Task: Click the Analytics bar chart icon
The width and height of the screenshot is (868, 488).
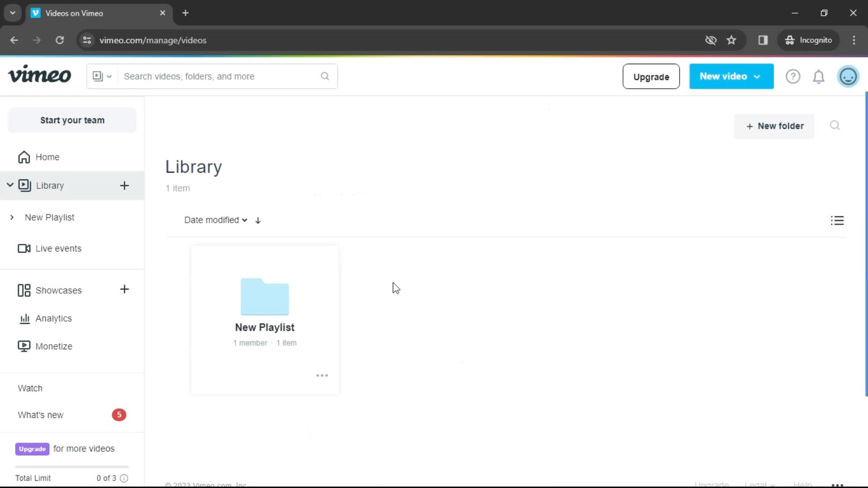Action: 24,319
